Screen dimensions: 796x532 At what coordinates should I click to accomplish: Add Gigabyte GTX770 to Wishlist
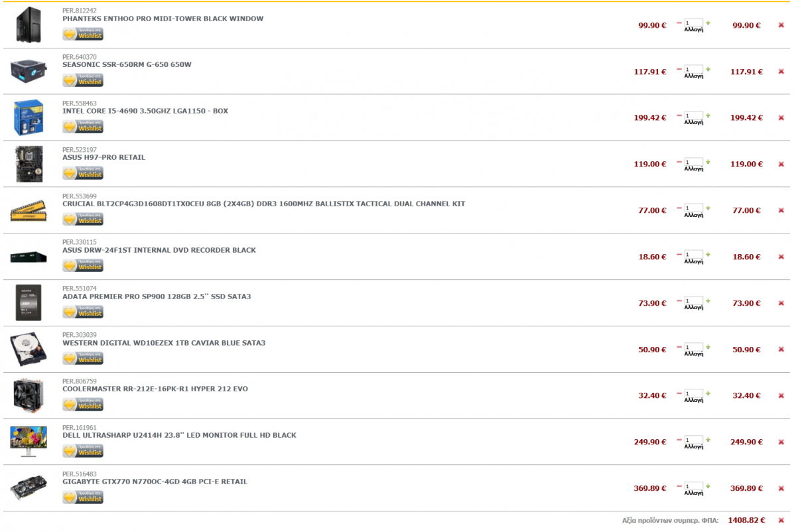tap(83, 497)
